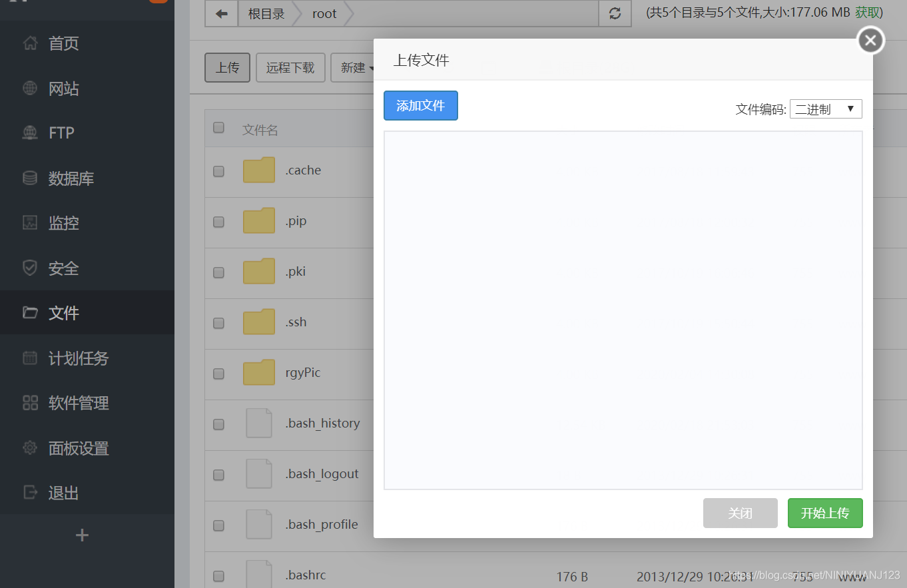This screenshot has width=907, height=588.
Task: Click the 上传 toolbar button
Action: pyautogui.click(x=227, y=68)
